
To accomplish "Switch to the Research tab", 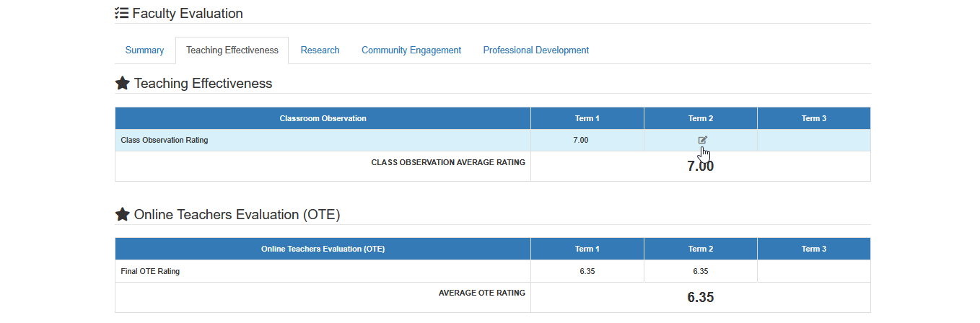I will click(x=320, y=50).
